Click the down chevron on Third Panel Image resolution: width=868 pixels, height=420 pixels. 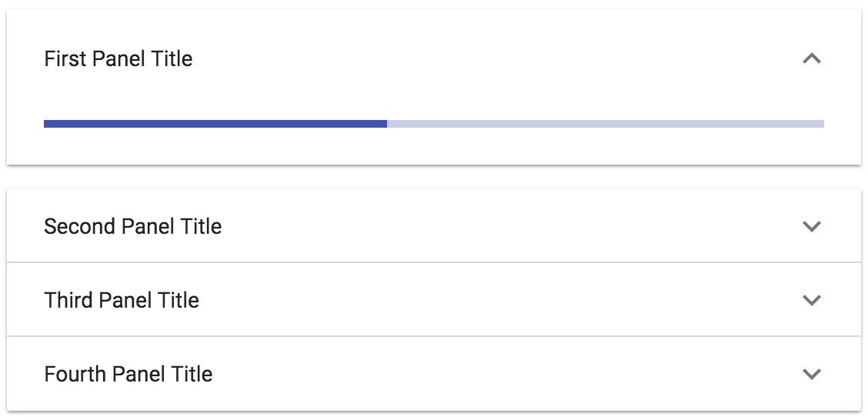tap(812, 300)
